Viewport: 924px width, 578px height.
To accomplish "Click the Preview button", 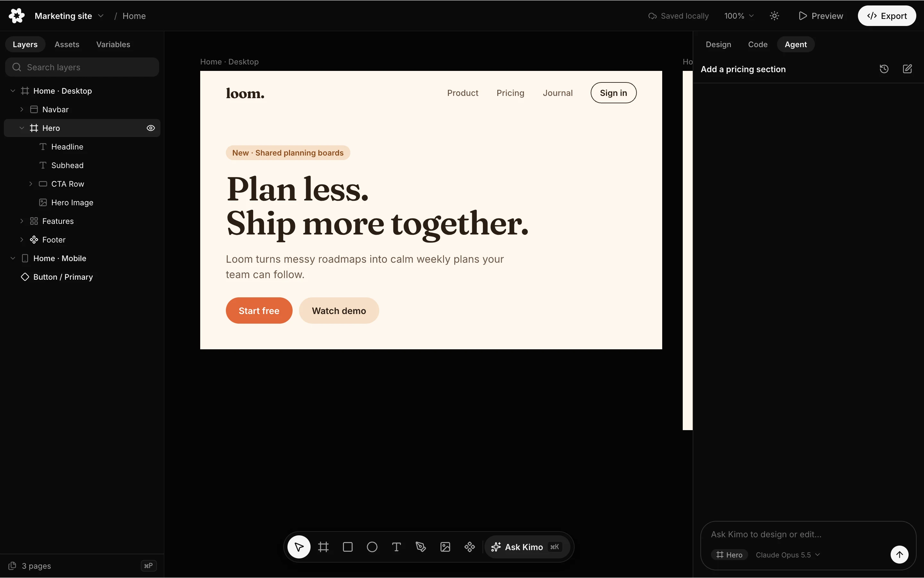I will tap(821, 16).
